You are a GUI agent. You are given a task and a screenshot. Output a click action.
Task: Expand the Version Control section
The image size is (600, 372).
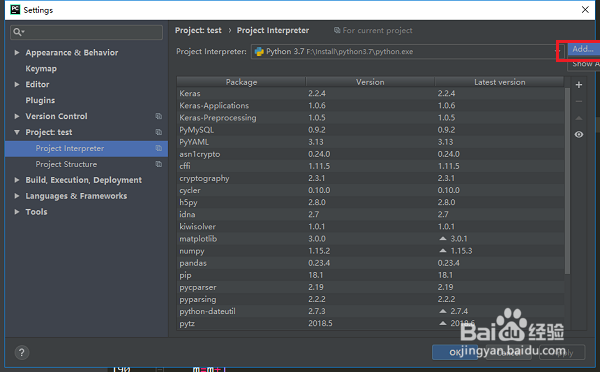(x=17, y=116)
